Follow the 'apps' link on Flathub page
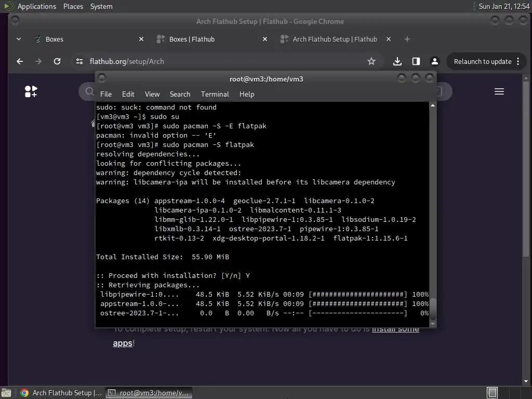Image resolution: width=532 pixels, height=399 pixels. (123, 343)
